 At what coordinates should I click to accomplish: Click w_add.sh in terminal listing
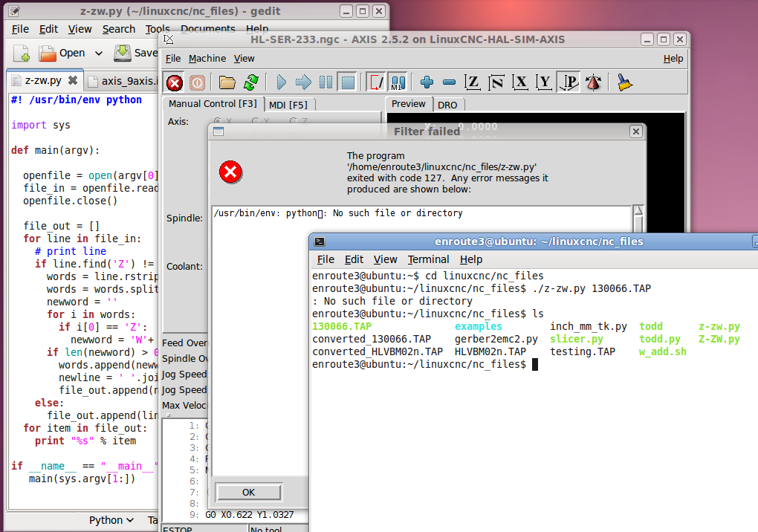point(662,351)
